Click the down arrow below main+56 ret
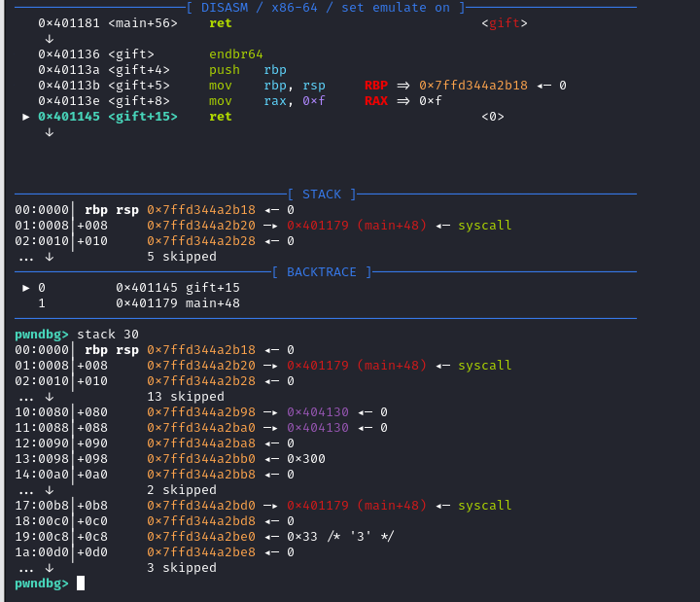 pyautogui.click(x=46, y=39)
